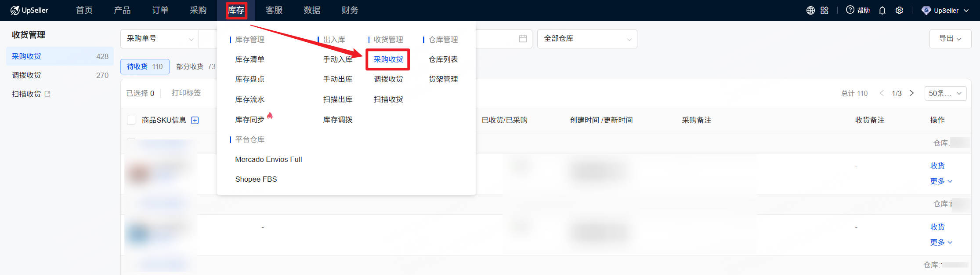980x275 pixels.
Task: Toggle select-all checkbox in table header
Action: click(x=131, y=120)
